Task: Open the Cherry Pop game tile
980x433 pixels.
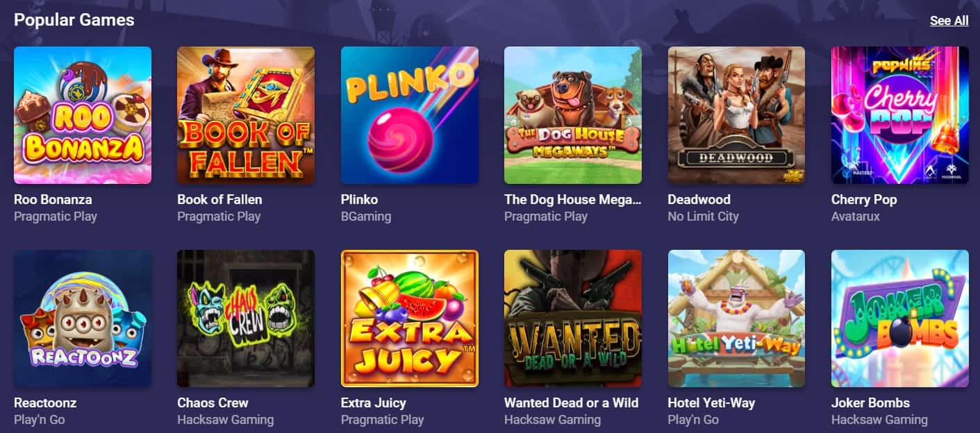Action: 900,115
